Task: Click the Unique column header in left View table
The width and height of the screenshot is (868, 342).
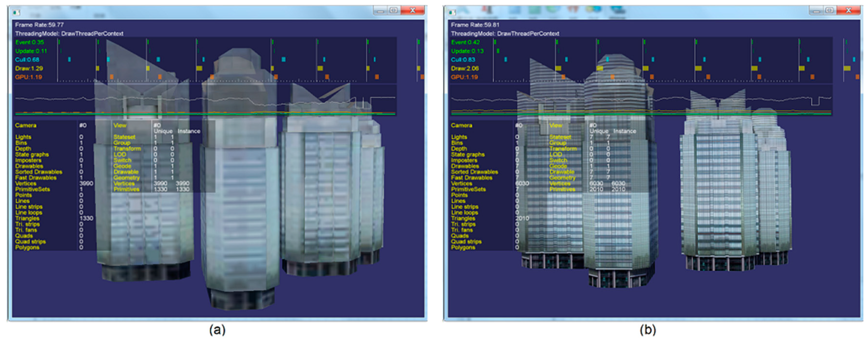Action: pos(163,131)
